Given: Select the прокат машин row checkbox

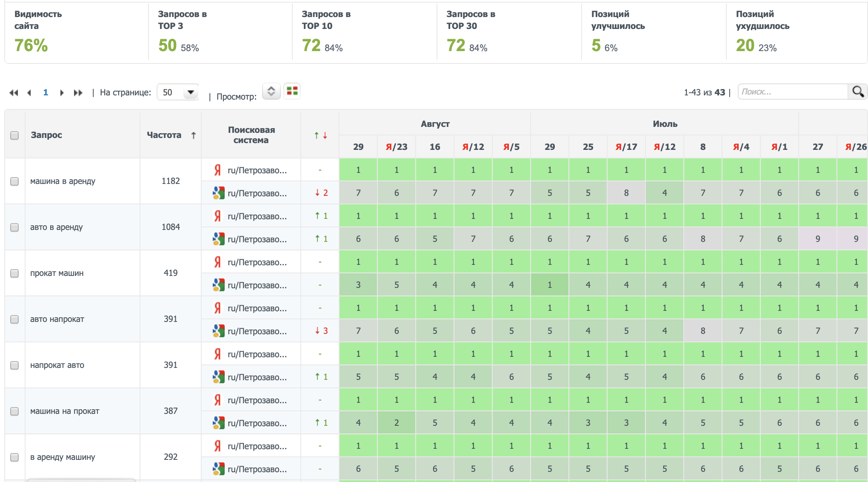Looking at the screenshot, I should point(14,273).
